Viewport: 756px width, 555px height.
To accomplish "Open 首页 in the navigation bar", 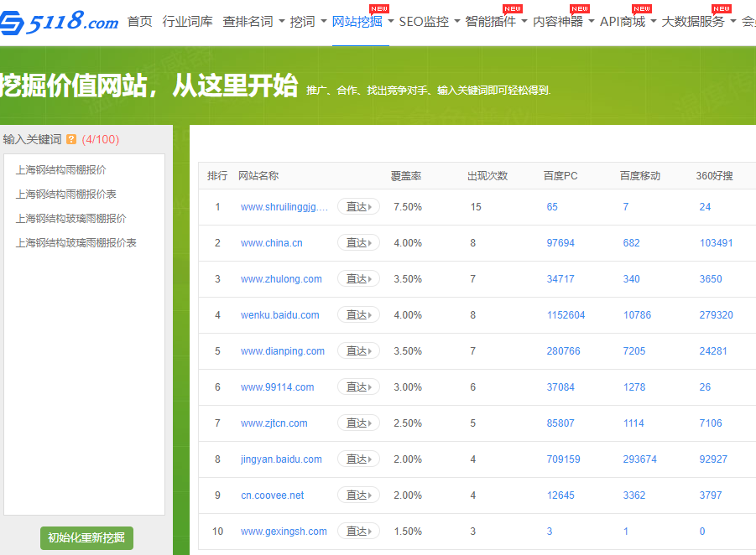I will coord(140,22).
